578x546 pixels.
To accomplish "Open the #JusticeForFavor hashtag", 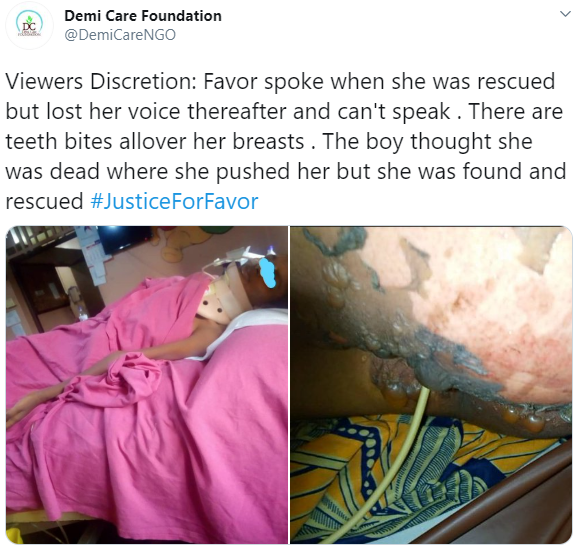I will coord(174,201).
